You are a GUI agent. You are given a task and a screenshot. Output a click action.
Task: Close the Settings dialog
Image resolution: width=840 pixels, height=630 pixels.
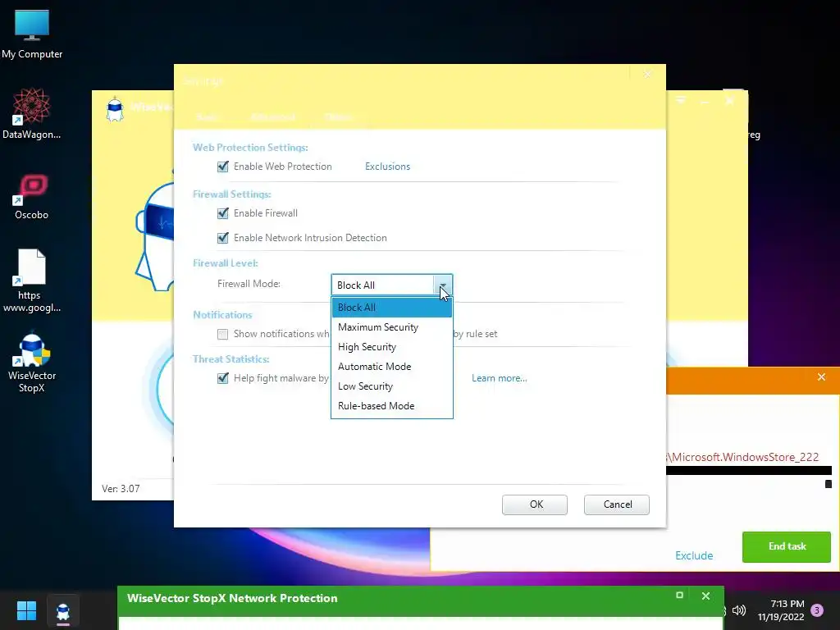pos(647,75)
